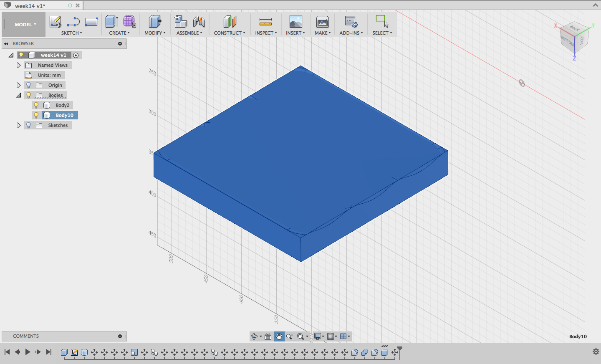Open the MODIFY menu
Screen dimensions: 601x364
coord(155,33)
